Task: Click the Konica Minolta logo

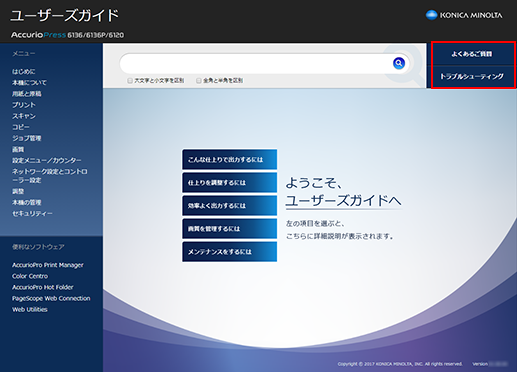Action: 464,15
